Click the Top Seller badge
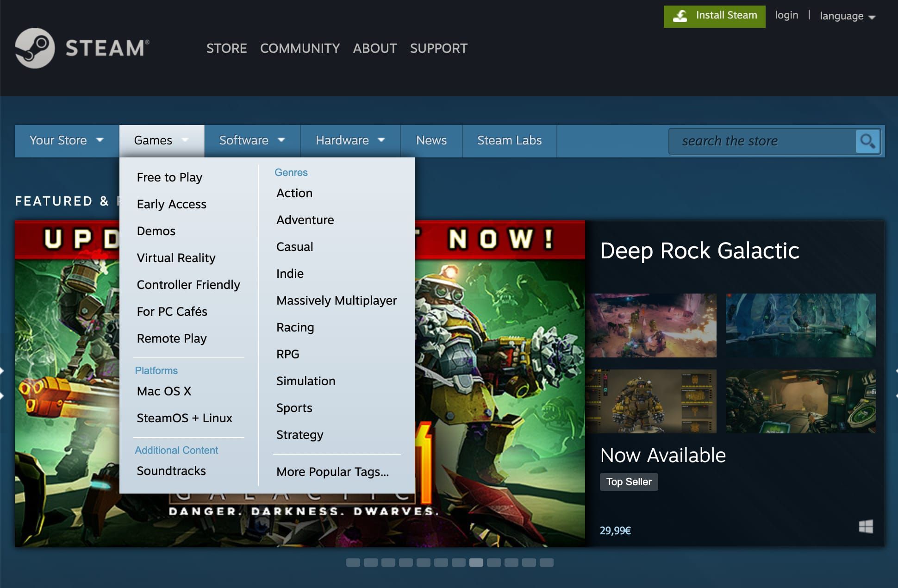This screenshot has height=588, width=898. (x=629, y=482)
